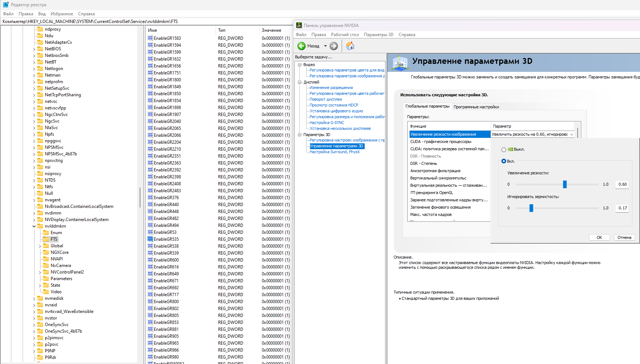
Task: Click the green Back arrow icon in NVIDIA panel
Action: [302, 46]
